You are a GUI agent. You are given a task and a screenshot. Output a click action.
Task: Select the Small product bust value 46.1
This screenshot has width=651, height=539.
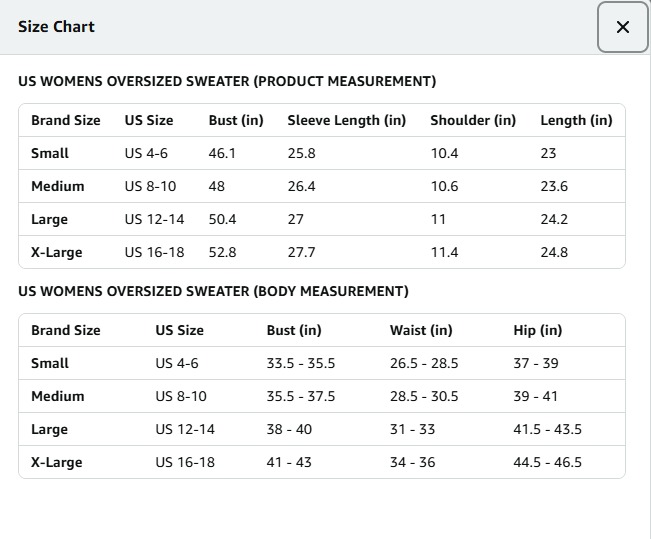point(222,153)
